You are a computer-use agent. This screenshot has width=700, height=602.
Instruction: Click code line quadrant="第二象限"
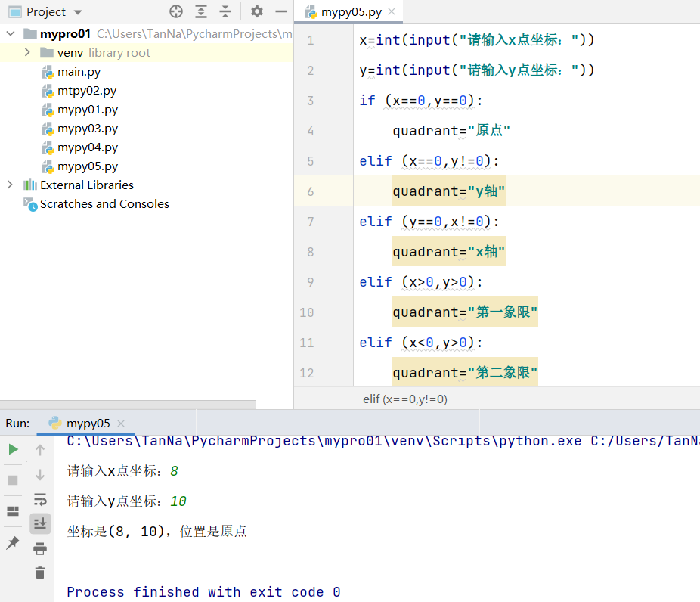coord(465,373)
